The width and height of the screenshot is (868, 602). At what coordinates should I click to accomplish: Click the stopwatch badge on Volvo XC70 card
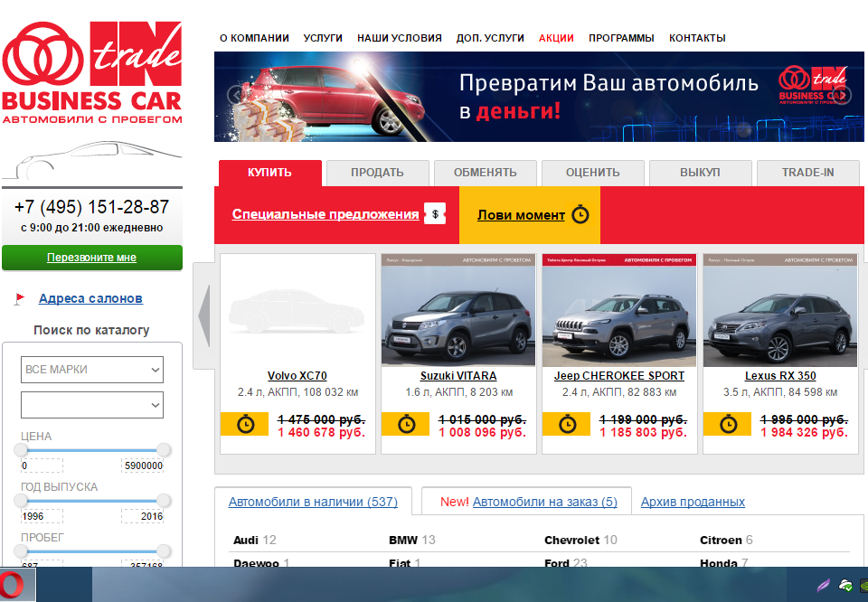pyautogui.click(x=245, y=425)
